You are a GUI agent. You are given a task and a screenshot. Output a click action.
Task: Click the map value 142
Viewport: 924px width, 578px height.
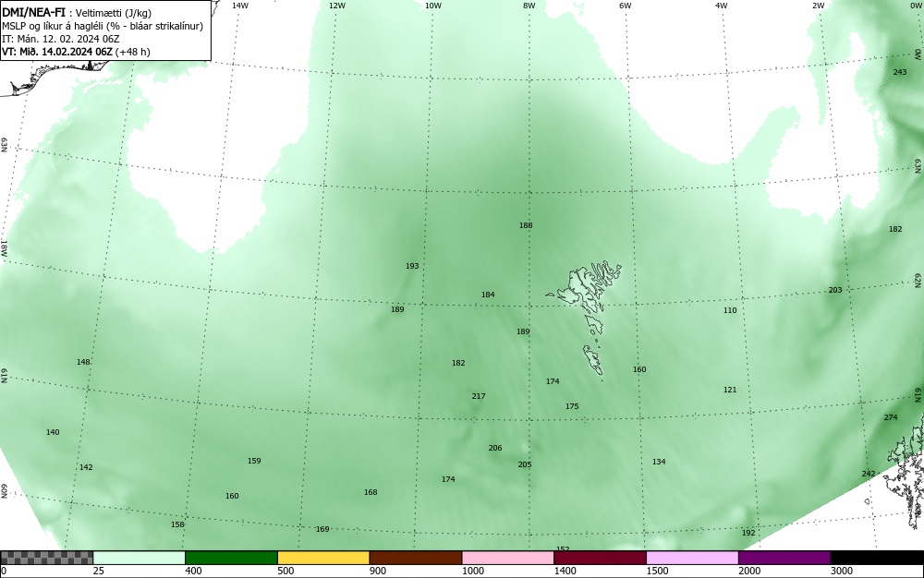(86, 467)
